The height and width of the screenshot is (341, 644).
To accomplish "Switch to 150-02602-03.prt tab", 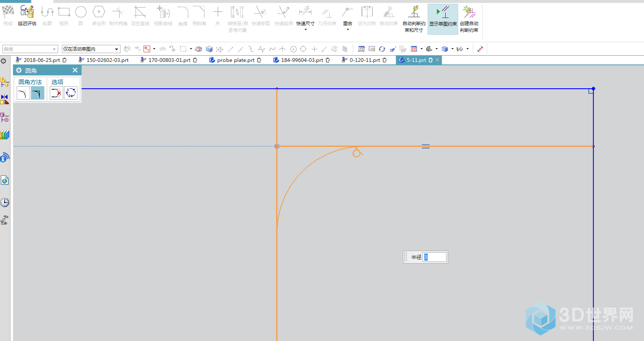I will click(104, 60).
